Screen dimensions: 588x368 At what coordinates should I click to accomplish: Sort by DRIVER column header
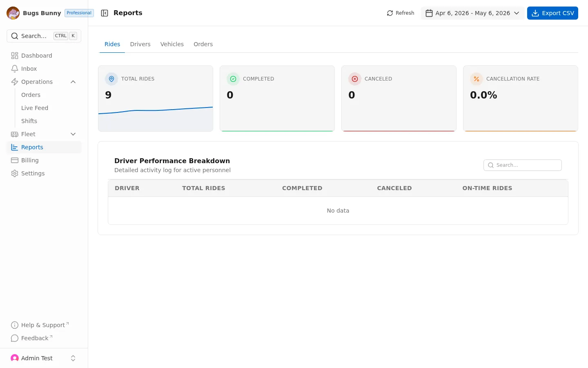click(127, 188)
